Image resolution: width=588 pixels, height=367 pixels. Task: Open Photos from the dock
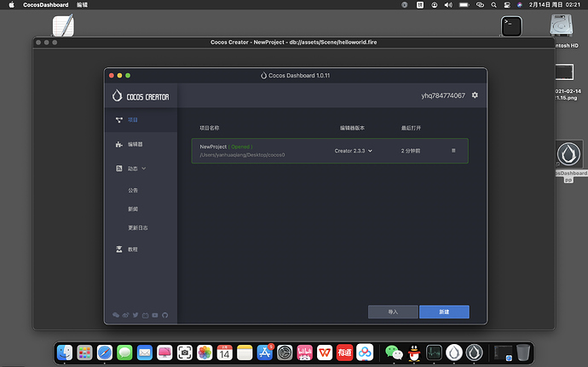pos(205,353)
